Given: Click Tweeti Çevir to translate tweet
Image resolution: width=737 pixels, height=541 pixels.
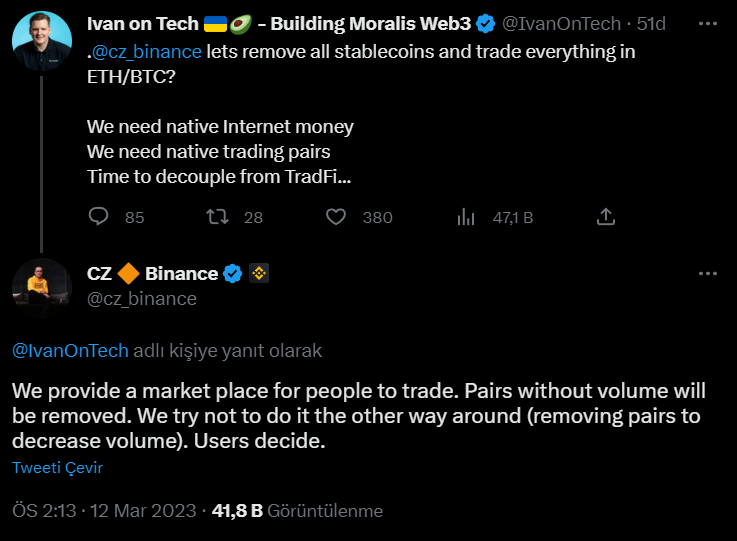Looking at the screenshot, I should [x=57, y=468].
